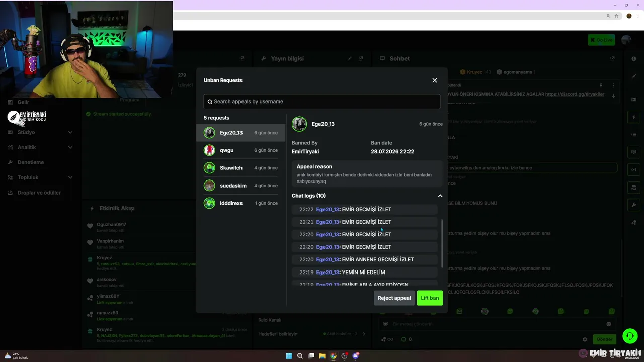The height and width of the screenshot is (362, 644).
Task: Open Ege20_13 avatar in appeal details
Action: click(299, 124)
